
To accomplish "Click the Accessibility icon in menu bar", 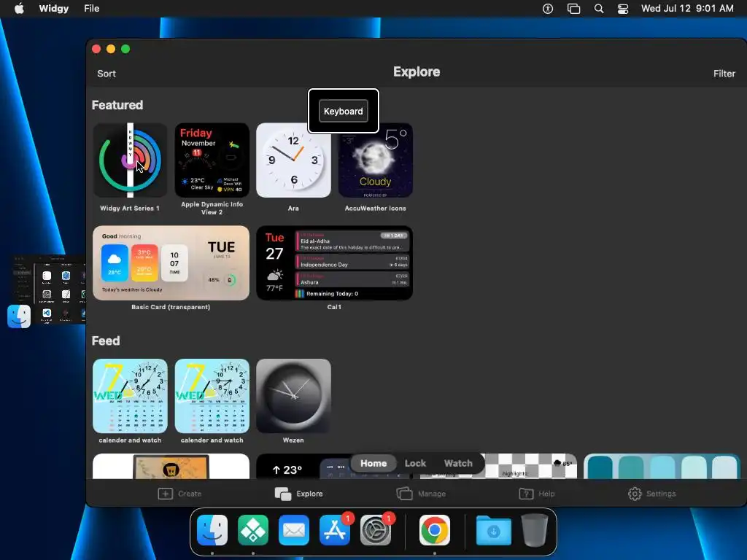I will 548,9.
